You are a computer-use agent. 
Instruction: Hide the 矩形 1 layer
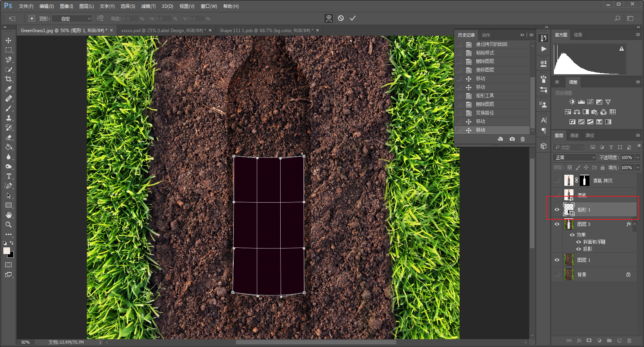coord(557,210)
